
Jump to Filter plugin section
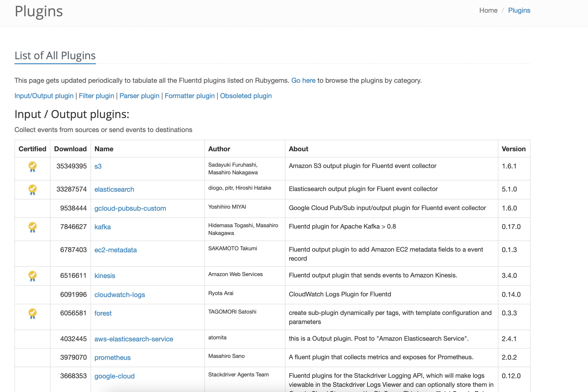tap(96, 96)
